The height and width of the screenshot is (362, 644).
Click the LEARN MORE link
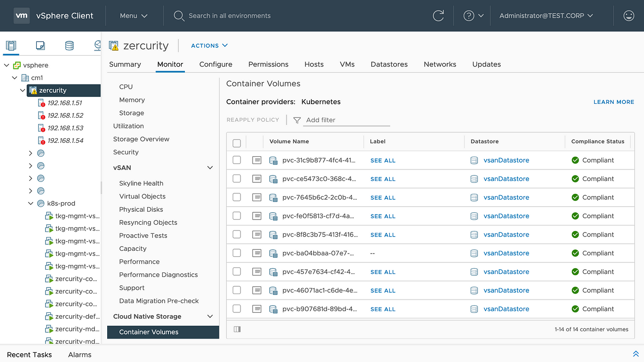pos(614,102)
